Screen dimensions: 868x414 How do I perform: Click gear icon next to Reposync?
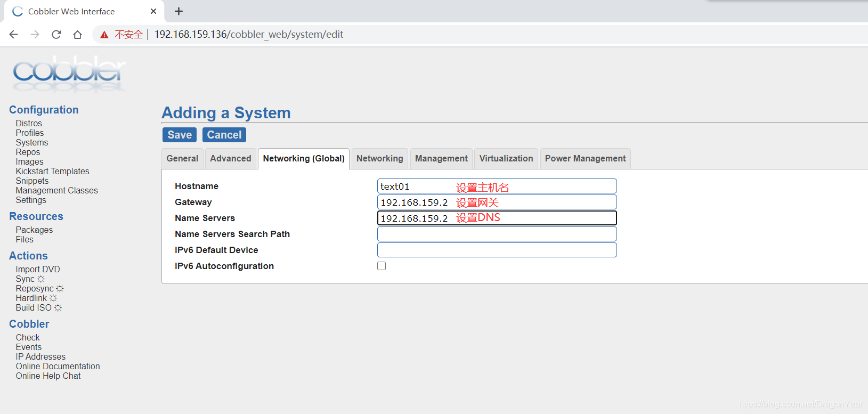tap(60, 289)
